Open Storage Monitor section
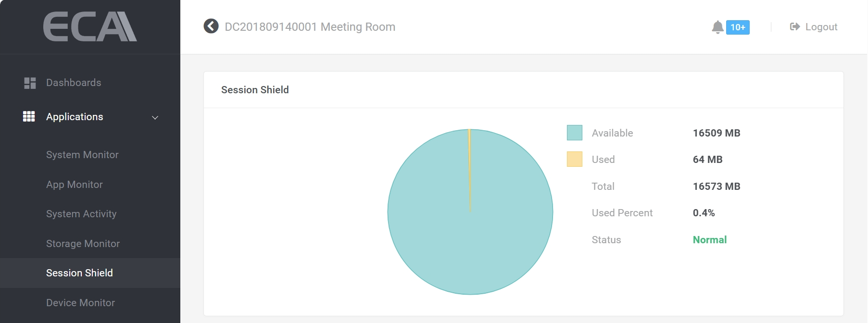Screen dimensions: 868x323 tap(83, 244)
